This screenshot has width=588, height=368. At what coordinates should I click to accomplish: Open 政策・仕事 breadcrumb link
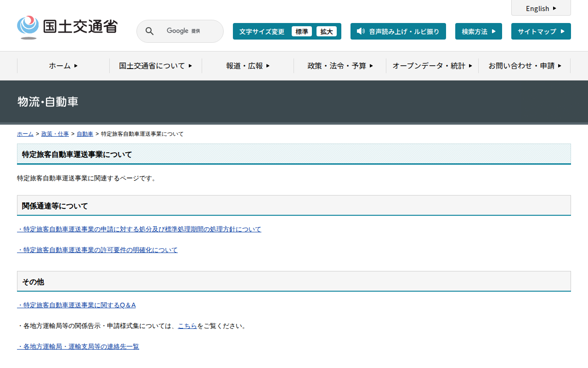point(55,134)
